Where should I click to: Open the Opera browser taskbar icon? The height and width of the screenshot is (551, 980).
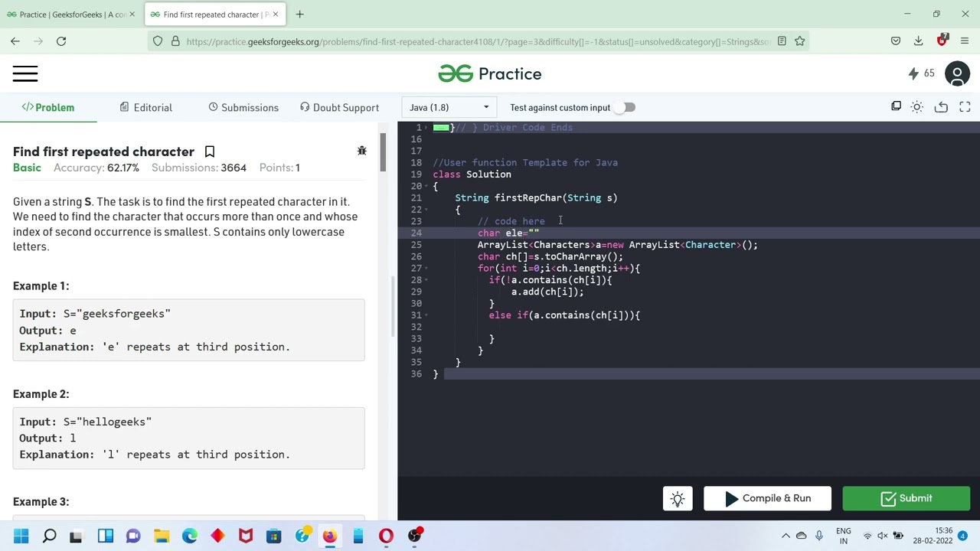point(386,536)
